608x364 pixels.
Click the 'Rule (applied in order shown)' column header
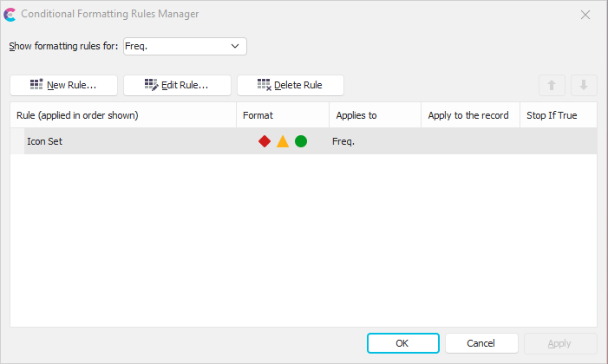coord(121,115)
